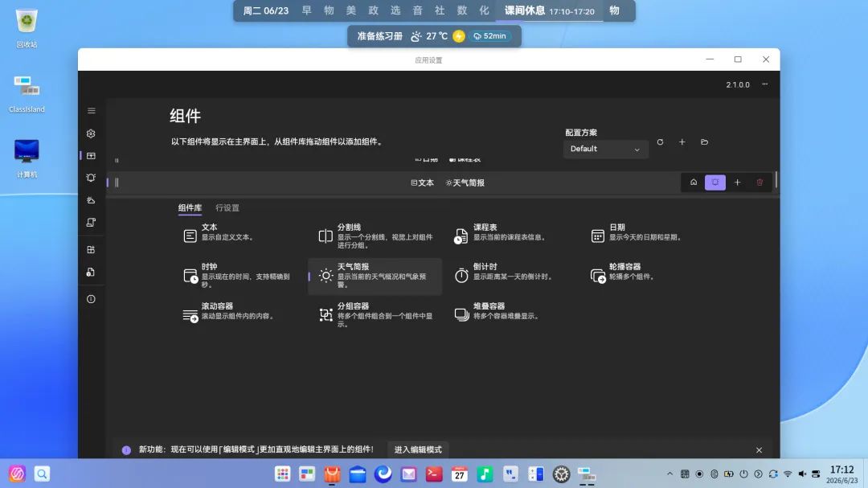Toggle the purple highlighted row button

click(x=715, y=182)
